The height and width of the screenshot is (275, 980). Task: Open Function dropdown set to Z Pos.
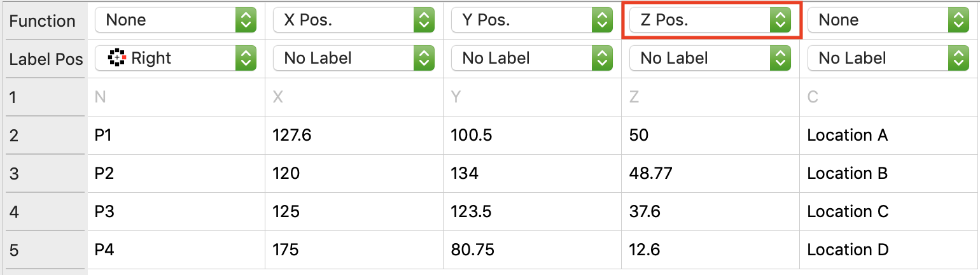coord(710,20)
